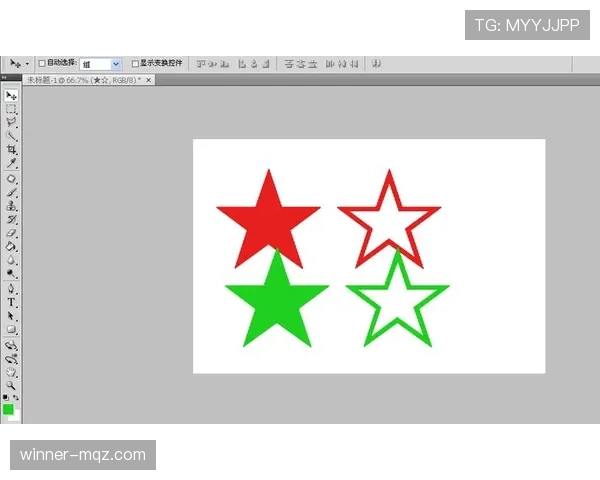Select the Clone Stamp tool
Viewport: 600px width, 480px height.
(x=11, y=206)
